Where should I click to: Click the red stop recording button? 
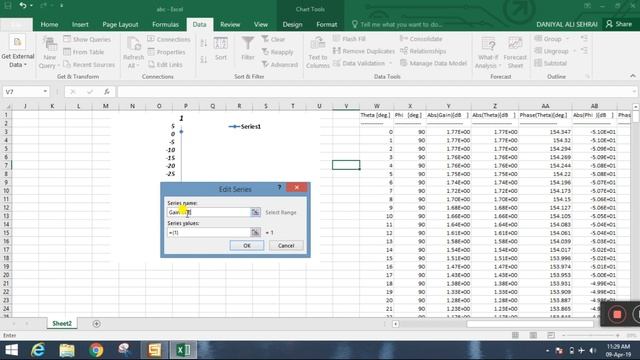(x=617, y=314)
